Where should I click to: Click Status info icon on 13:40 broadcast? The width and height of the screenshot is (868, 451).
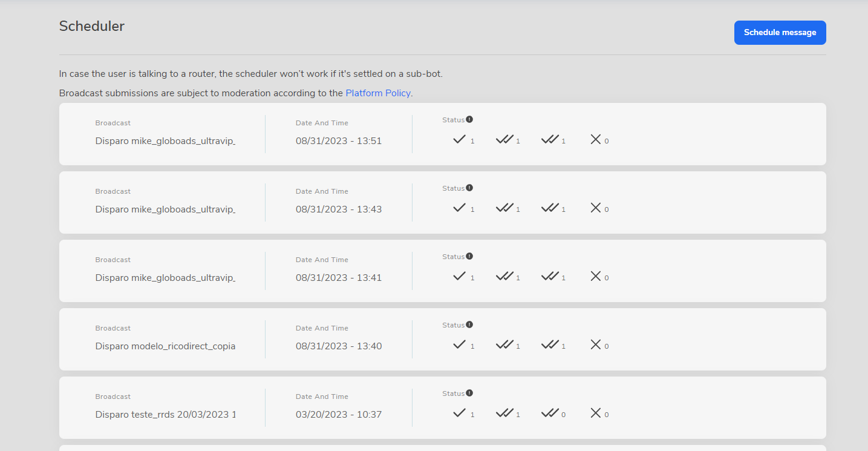tap(469, 324)
